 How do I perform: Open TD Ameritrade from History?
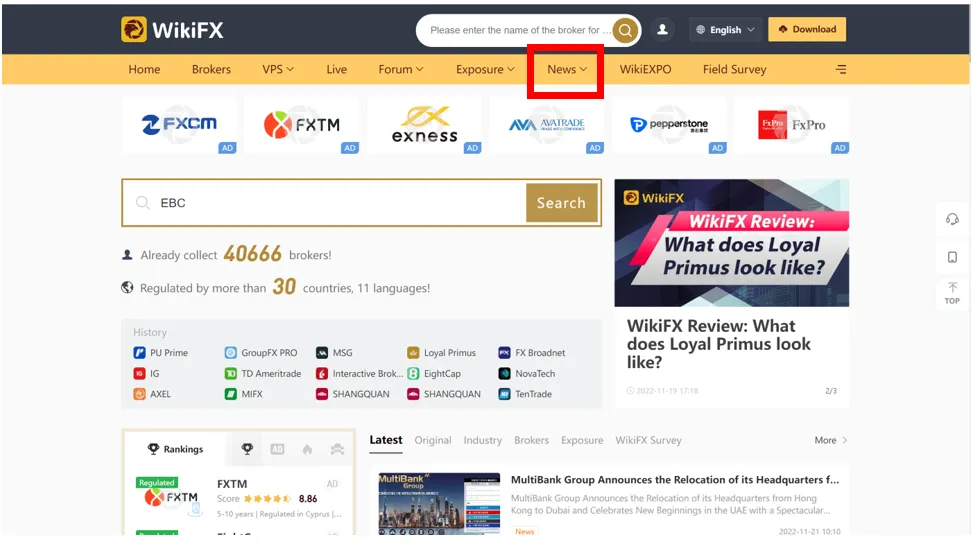point(262,374)
